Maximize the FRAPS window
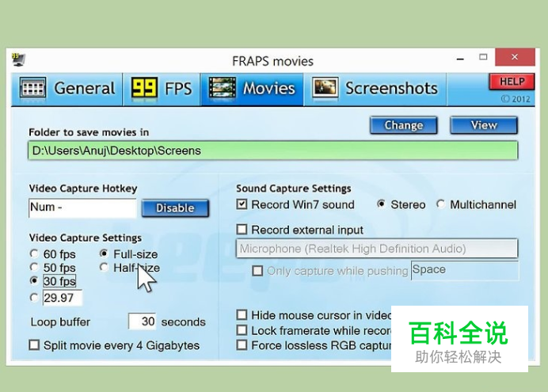This screenshot has height=392, width=548. 483,57
